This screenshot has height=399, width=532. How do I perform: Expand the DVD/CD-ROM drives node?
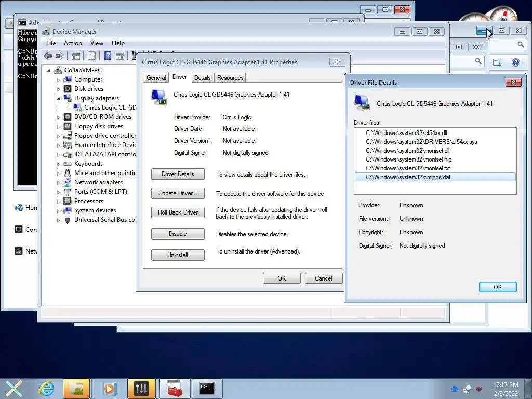coord(58,117)
